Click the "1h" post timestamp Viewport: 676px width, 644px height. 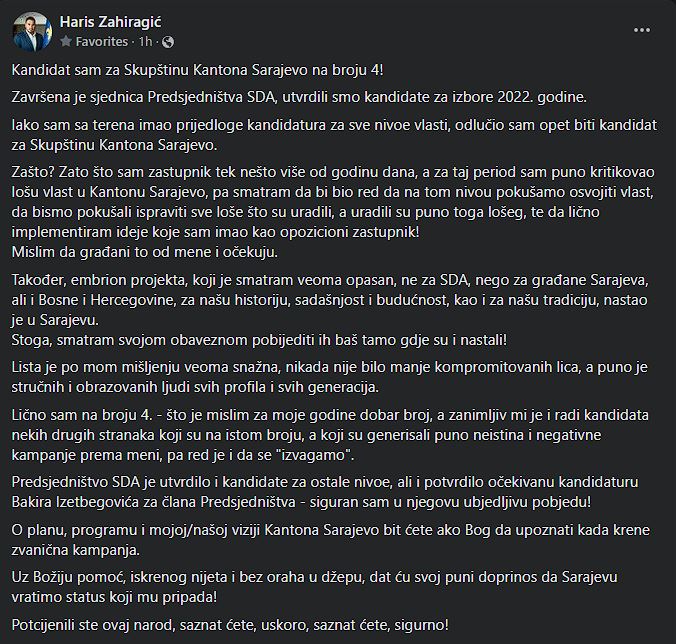[145, 41]
